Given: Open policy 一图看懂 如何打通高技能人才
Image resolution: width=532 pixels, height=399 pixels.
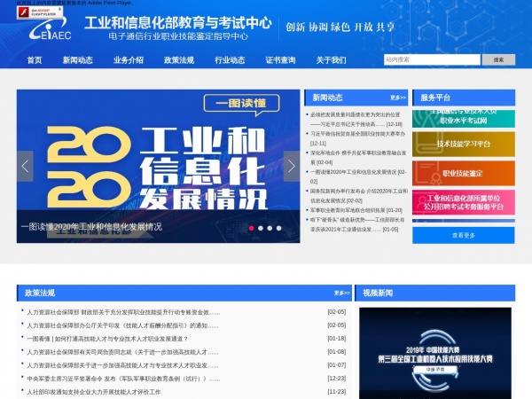Looking at the screenshot, I should click(107, 339).
